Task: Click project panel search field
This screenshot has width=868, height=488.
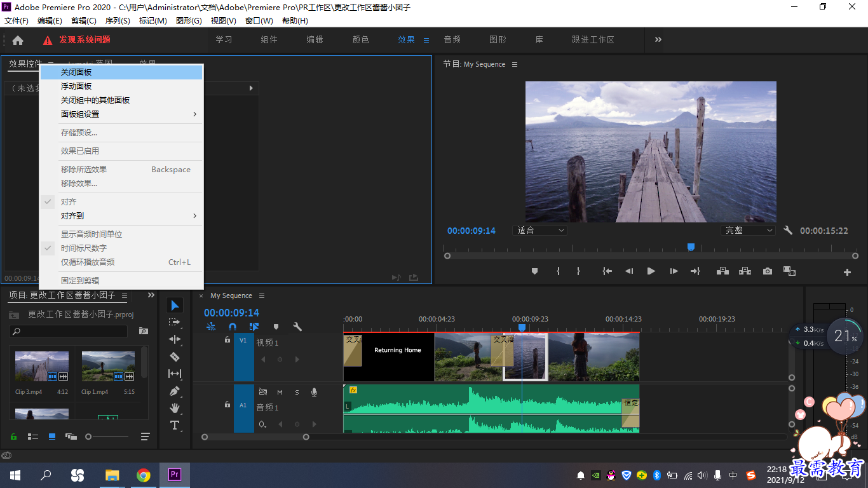Action: pos(69,331)
